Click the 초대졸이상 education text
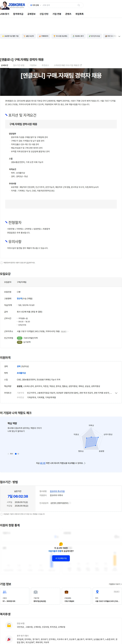122x644 pixels. pyautogui.click(x=21, y=373)
